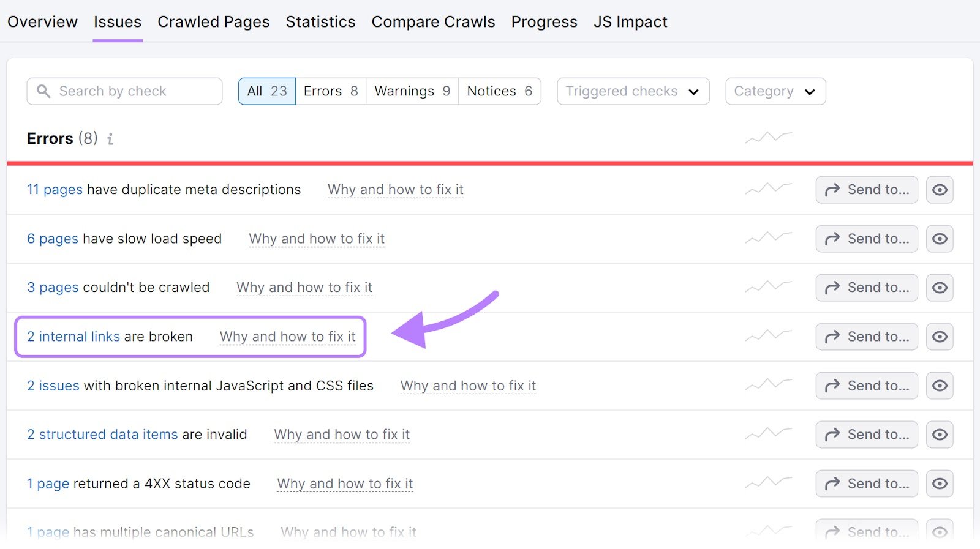Open fix help for invalid structured data
This screenshot has width=980, height=549.
[342, 435]
